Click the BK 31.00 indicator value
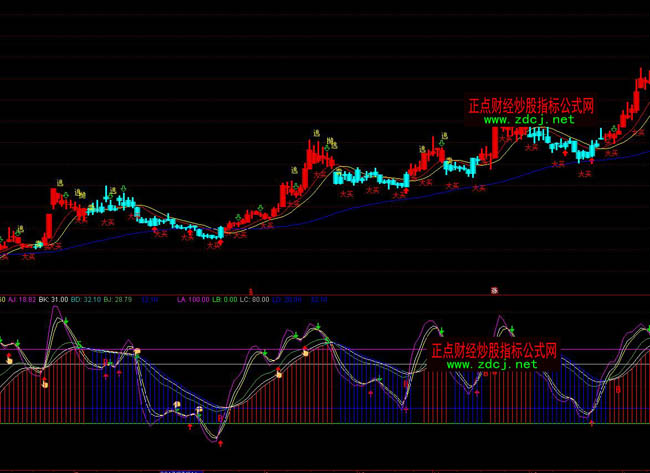Image resolution: width=650 pixels, height=473 pixels. click(x=53, y=299)
